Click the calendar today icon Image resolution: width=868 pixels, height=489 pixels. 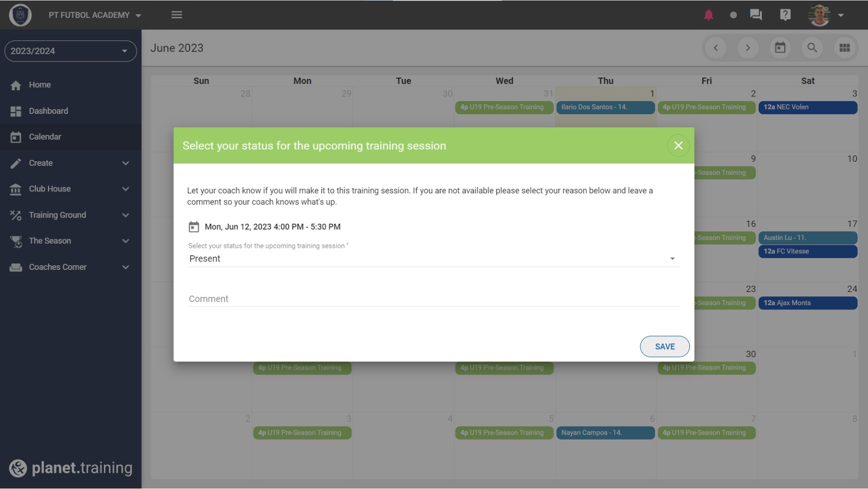[x=780, y=48]
